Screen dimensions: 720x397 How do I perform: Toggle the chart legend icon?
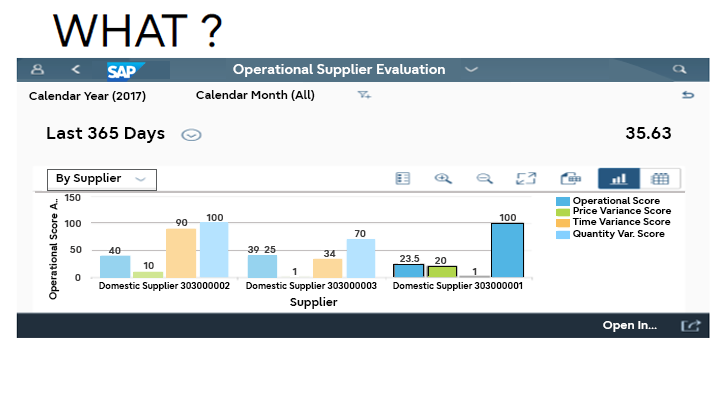tap(403, 178)
